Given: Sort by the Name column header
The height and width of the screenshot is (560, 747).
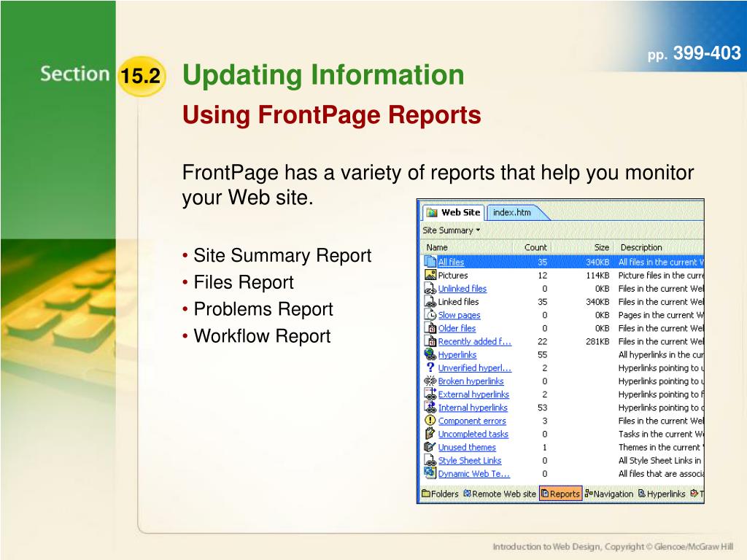Looking at the screenshot, I should (x=437, y=248).
